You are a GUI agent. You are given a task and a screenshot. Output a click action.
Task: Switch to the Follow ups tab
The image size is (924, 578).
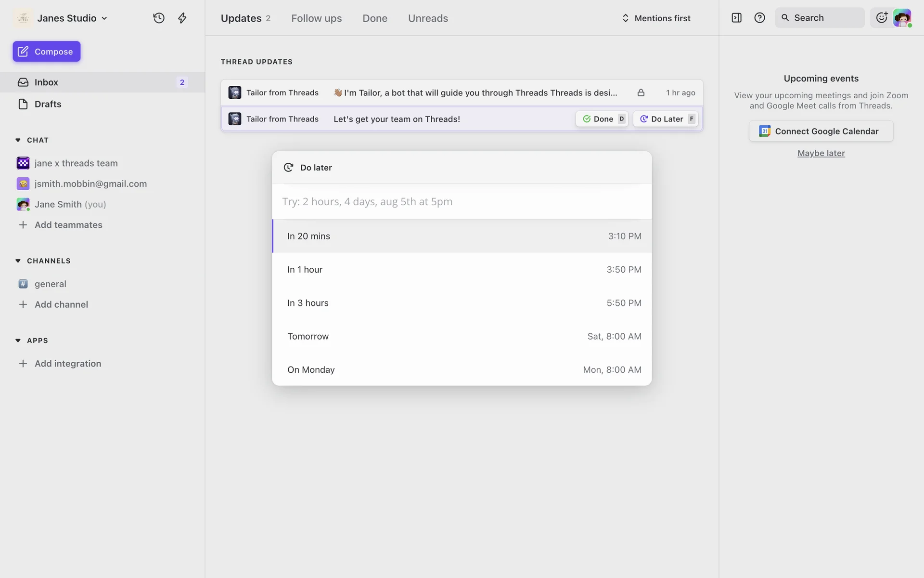tap(316, 18)
